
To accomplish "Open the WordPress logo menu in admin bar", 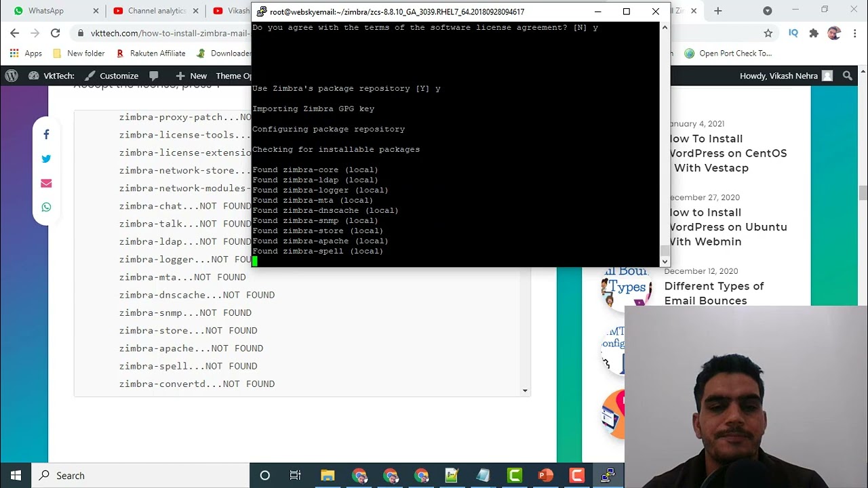I will [12, 76].
